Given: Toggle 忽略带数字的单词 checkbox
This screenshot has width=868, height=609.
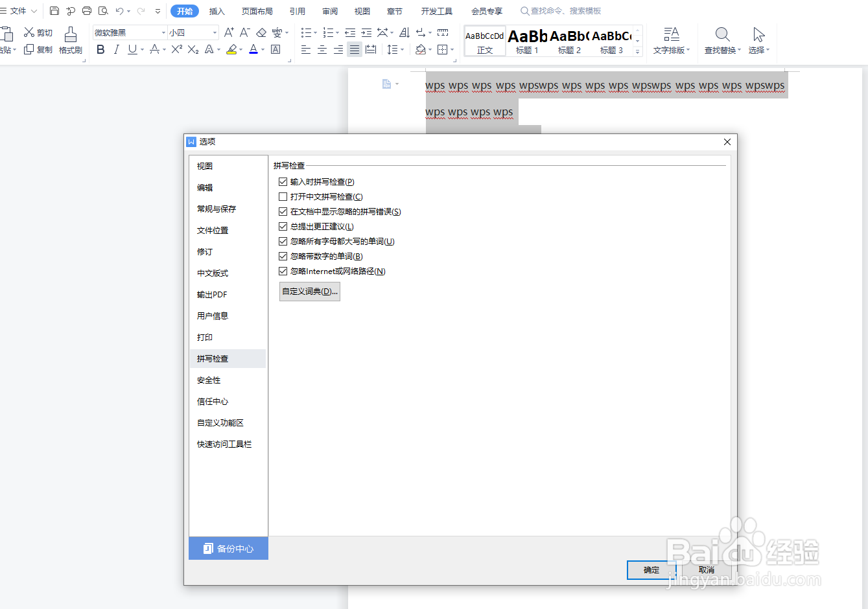Looking at the screenshot, I should click(283, 257).
